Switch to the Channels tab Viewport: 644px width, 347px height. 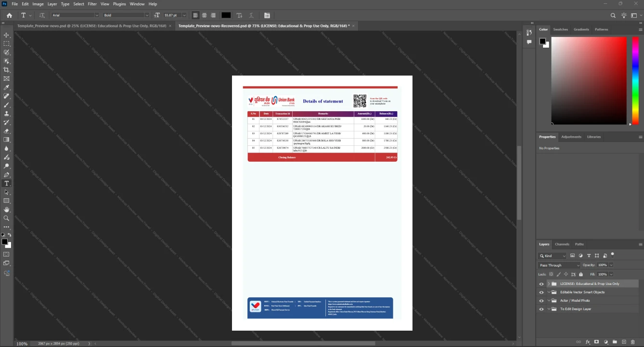[x=562, y=244]
